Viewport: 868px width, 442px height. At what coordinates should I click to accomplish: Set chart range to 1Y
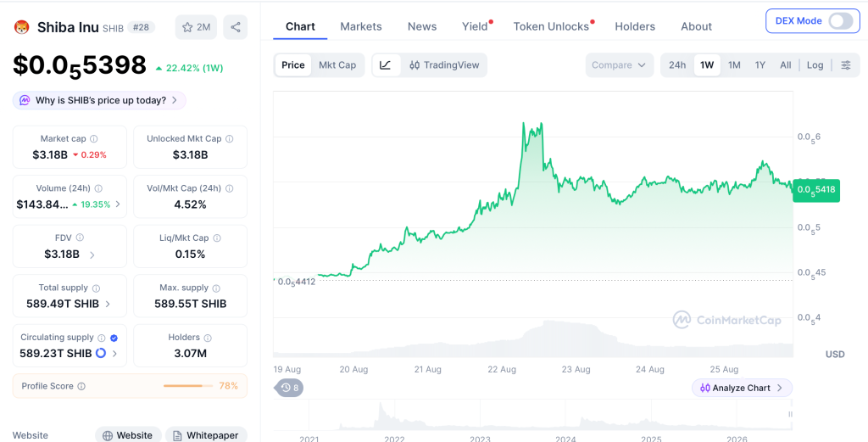click(x=760, y=65)
